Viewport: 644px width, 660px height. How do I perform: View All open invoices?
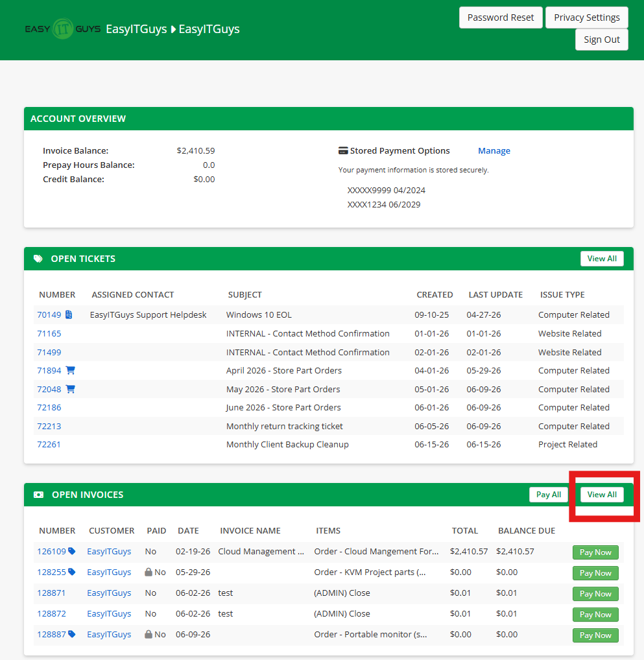point(602,495)
